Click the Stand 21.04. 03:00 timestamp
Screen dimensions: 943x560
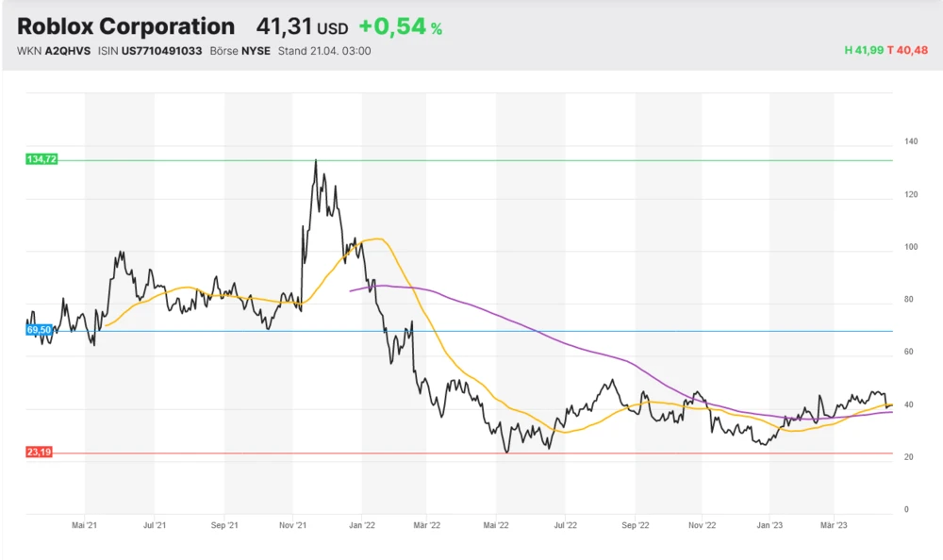tap(323, 51)
